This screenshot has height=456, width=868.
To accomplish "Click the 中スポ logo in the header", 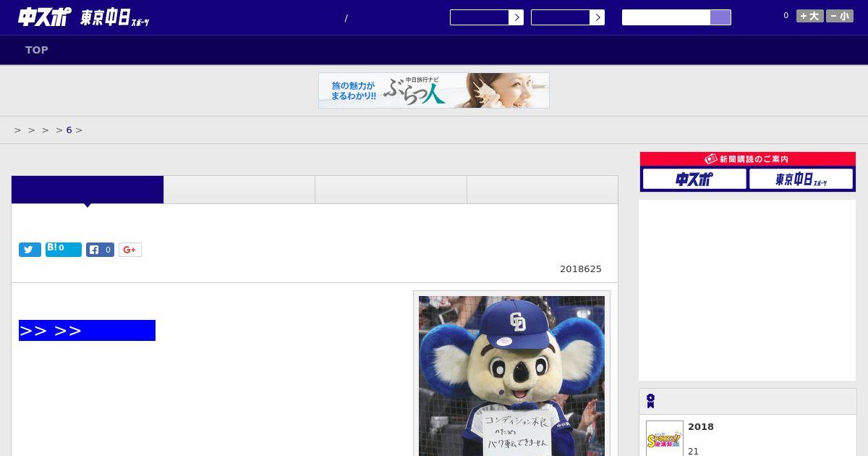I will [x=45, y=17].
